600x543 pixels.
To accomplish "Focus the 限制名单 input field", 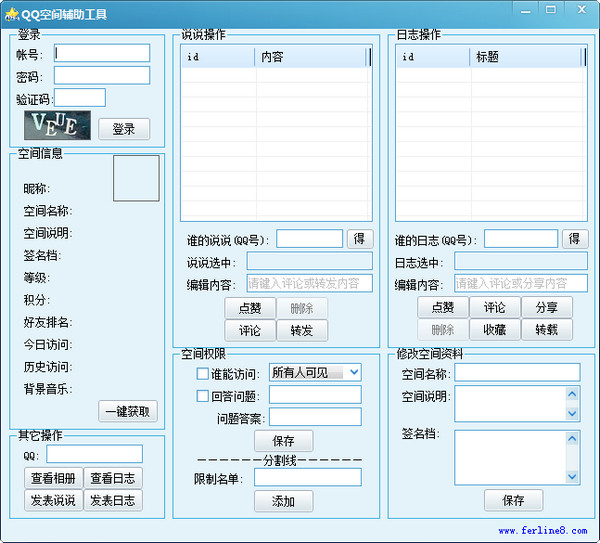I will tap(307, 477).
